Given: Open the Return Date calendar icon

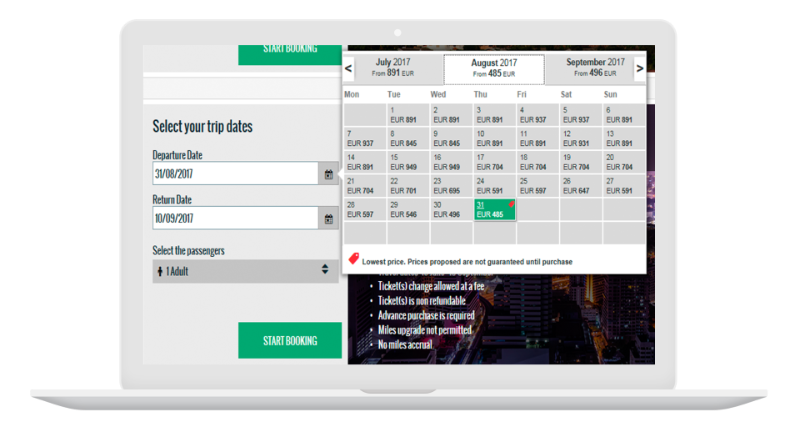Looking at the screenshot, I should [x=328, y=218].
